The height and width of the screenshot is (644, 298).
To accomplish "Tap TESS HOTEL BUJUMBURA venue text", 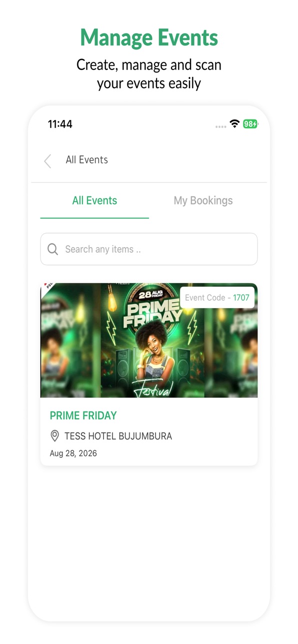I will click(118, 436).
